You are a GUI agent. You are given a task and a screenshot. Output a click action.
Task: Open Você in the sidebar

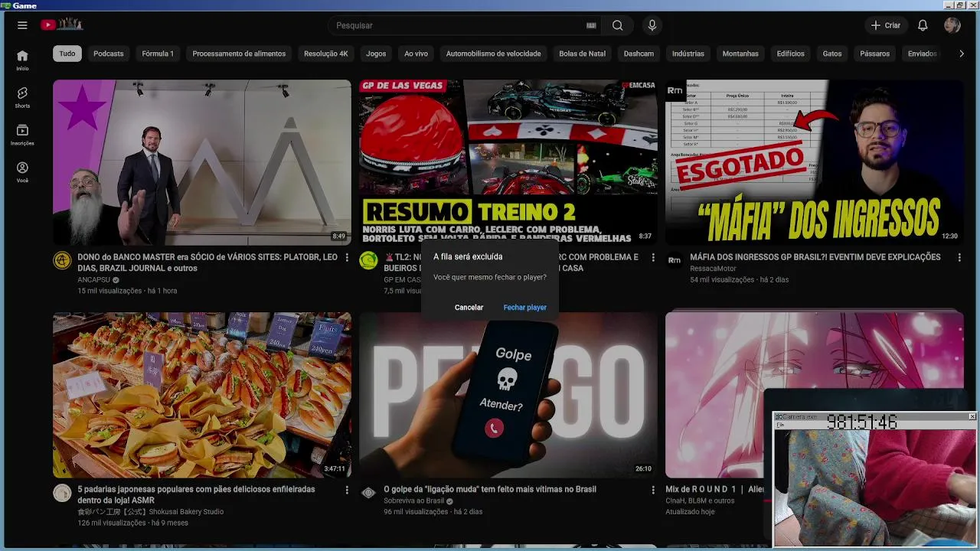pos(22,172)
